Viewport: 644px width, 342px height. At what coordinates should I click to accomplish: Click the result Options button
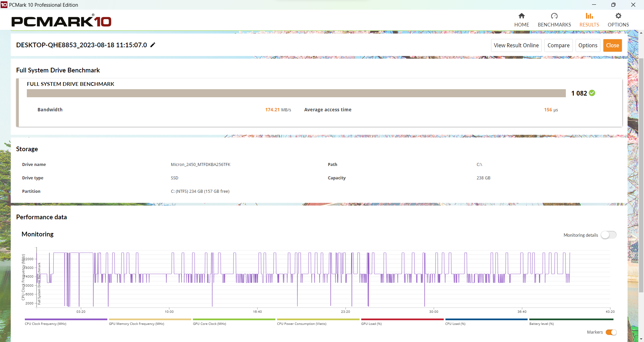coord(588,45)
